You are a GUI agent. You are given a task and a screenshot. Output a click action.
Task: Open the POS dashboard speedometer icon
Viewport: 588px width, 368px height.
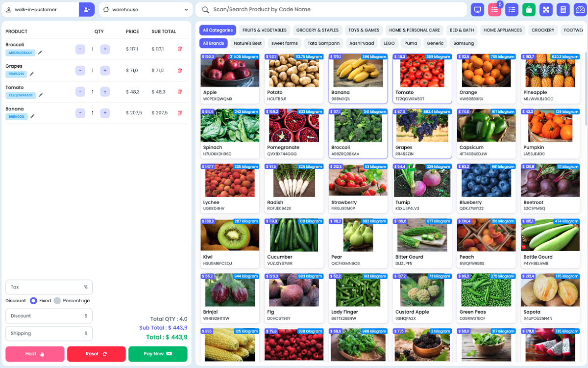click(x=579, y=9)
